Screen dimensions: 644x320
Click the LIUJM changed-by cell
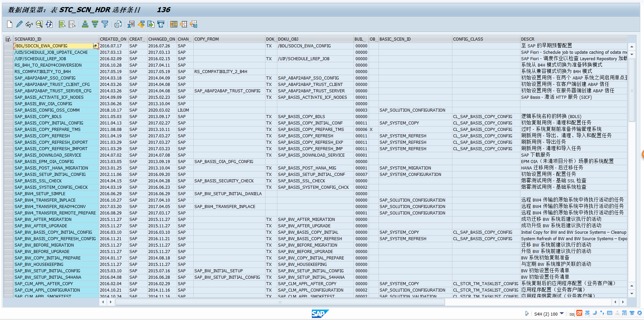pyautogui.click(x=185, y=110)
